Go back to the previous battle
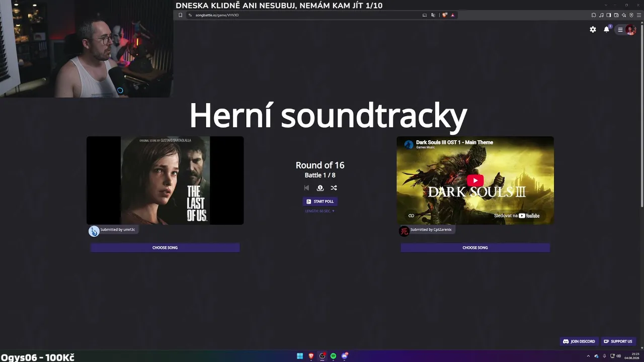Image resolution: width=644 pixels, height=362 pixels. [306, 188]
